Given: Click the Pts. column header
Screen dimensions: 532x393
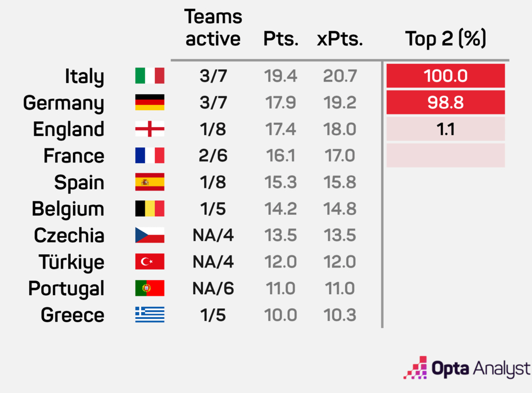Looking at the screenshot, I should coord(281,39).
